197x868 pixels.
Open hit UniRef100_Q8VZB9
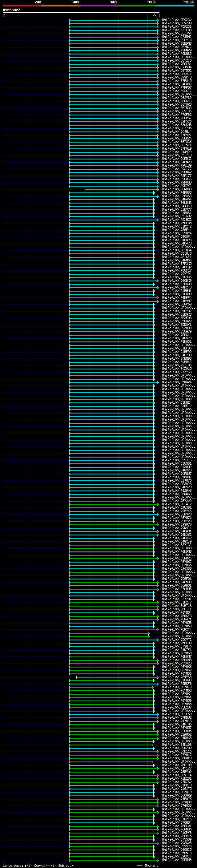click(177, 23)
